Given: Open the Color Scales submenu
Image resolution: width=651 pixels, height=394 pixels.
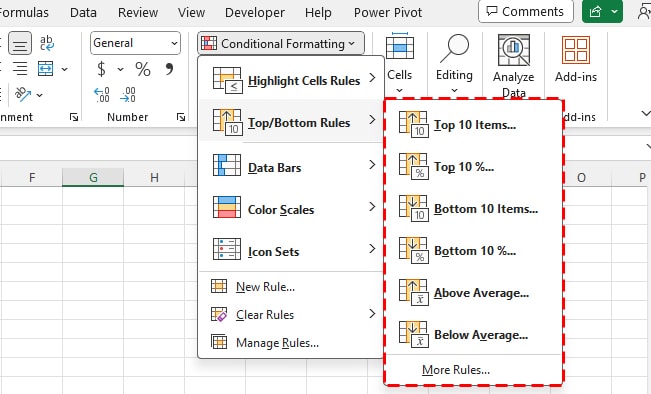Looking at the screenshot, I should 292,208.
